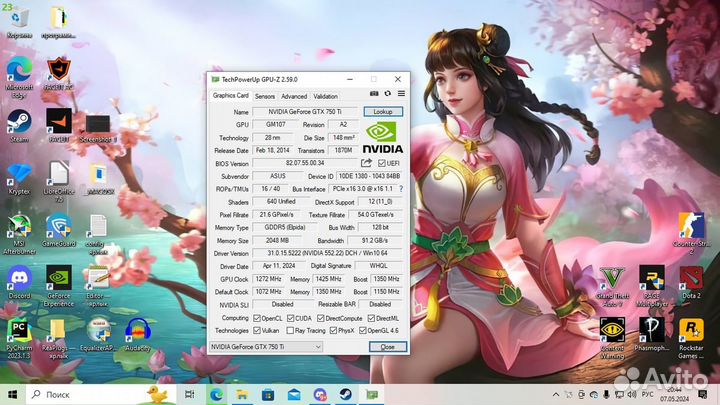Click the BIOS Version field
The image size is (720, 405).
(x=305, y=163)
